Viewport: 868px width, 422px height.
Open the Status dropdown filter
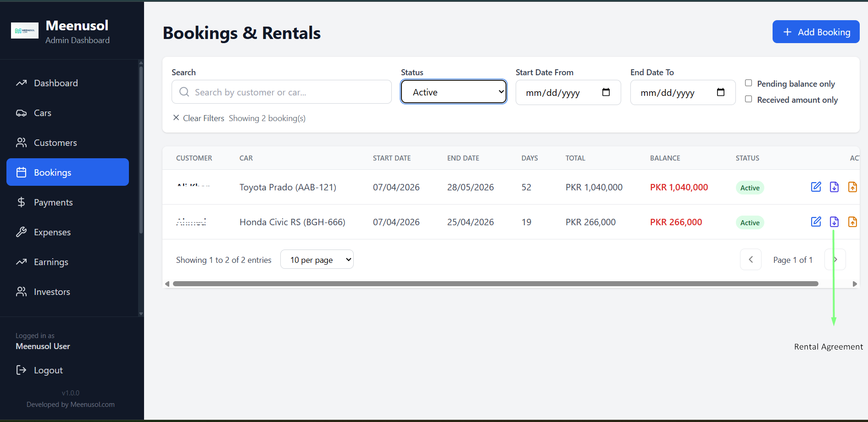(453, 92)
